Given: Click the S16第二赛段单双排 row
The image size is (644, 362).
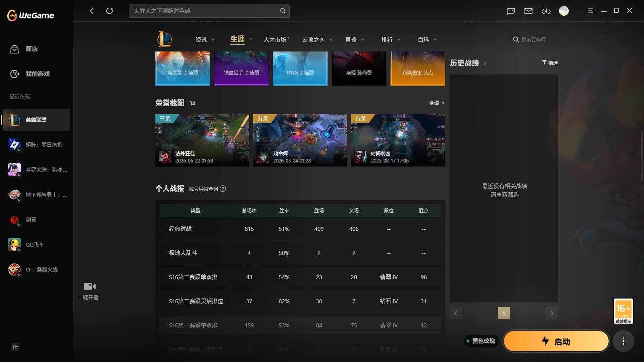Looking at the screenshot, I should coord(300,277).
